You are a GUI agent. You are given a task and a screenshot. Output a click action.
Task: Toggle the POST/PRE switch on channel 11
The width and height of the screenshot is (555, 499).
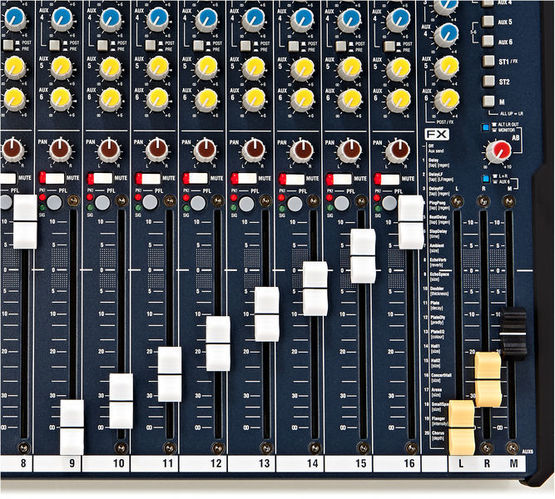150,45
